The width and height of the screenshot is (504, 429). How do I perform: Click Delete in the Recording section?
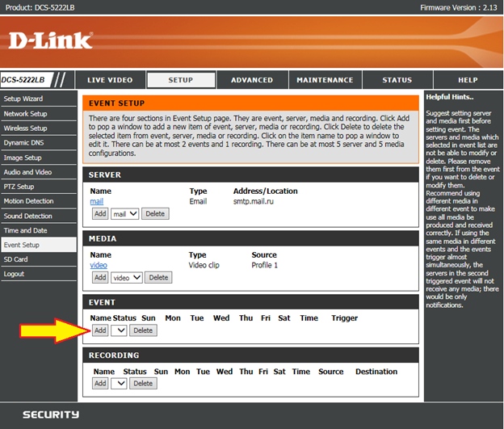(143, 384)
